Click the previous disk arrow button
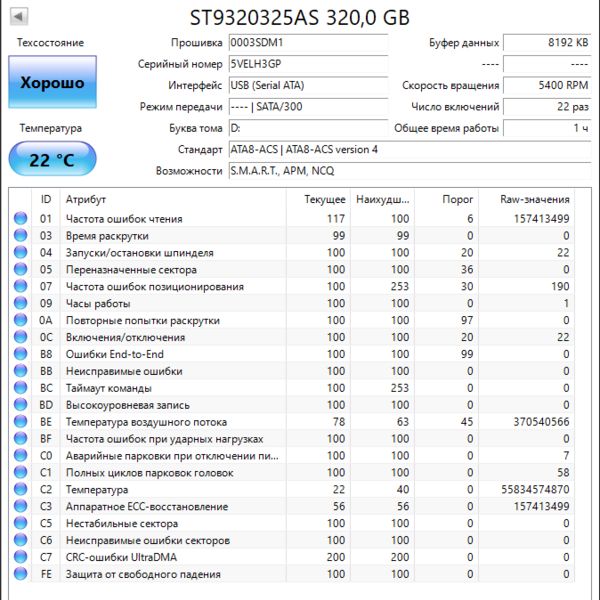Screen dimensions: 600x600 18,16
